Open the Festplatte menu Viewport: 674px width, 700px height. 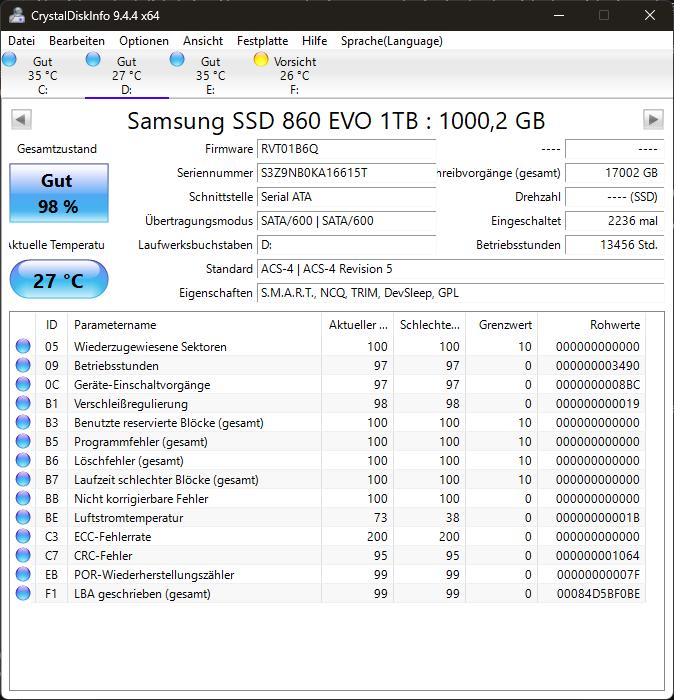262,41
